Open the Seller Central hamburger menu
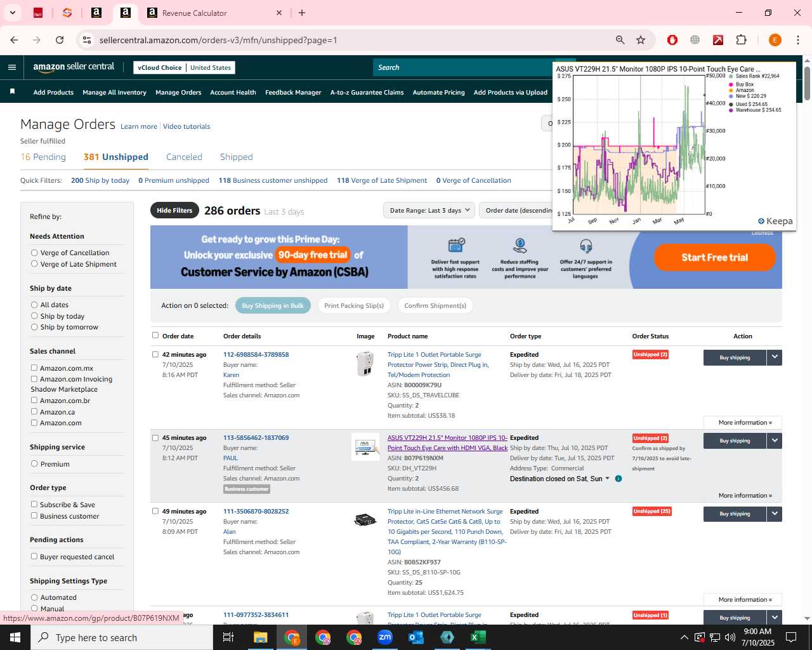 (12, 67)
